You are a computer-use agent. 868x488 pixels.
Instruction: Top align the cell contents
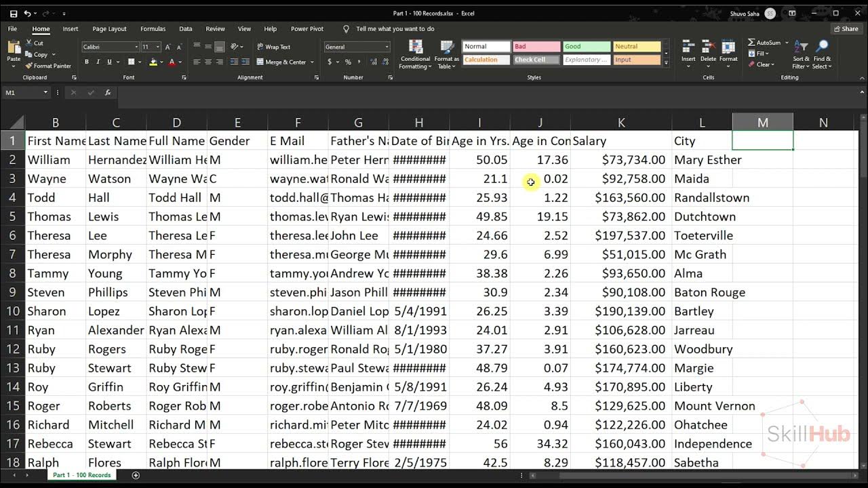(197, 46)
